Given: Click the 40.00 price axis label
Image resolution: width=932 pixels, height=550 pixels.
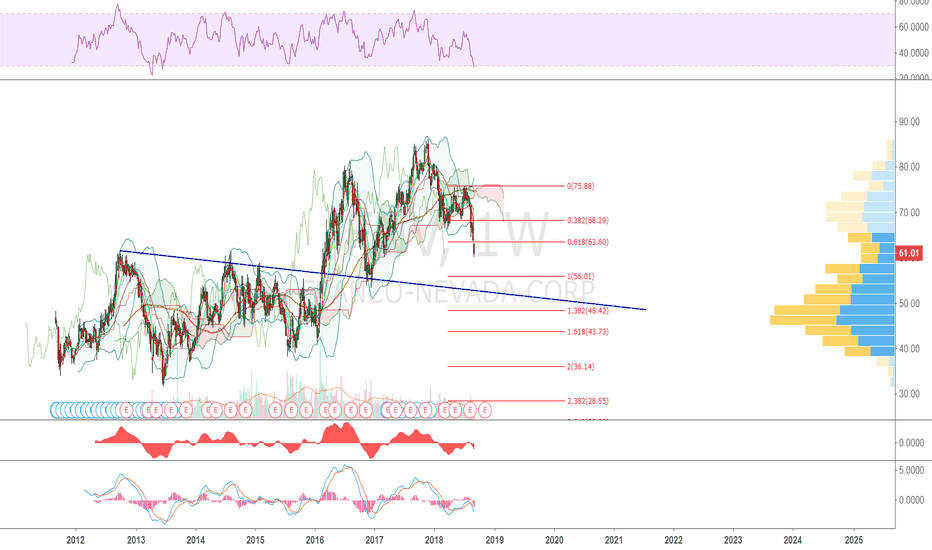Looking at the screenshot, I should (x=909, y=348).
